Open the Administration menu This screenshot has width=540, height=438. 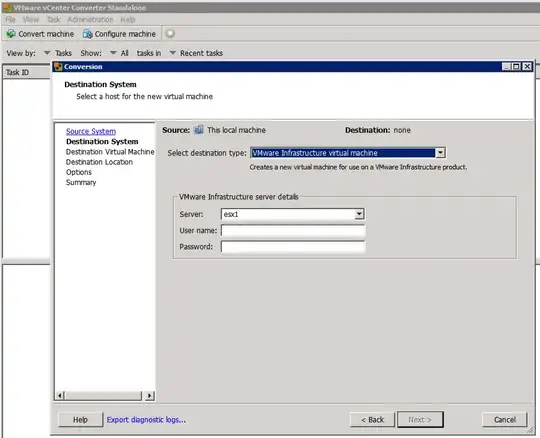[90, 20]
